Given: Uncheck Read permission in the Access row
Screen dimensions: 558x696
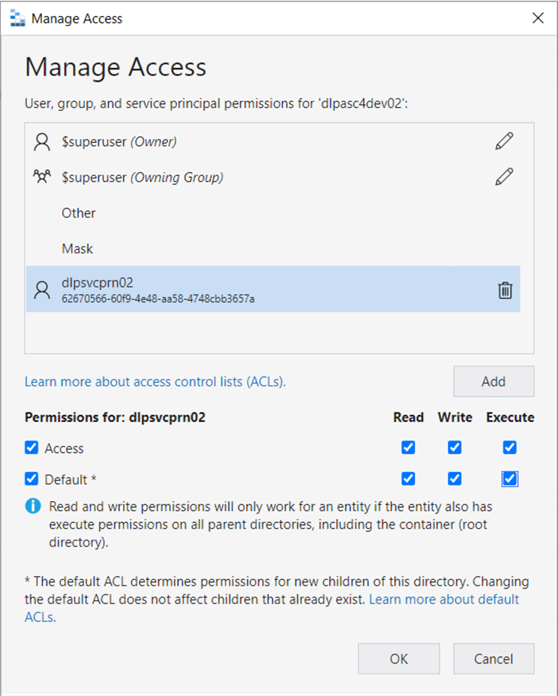Looking at the screenshot, I should pos(408,447).
